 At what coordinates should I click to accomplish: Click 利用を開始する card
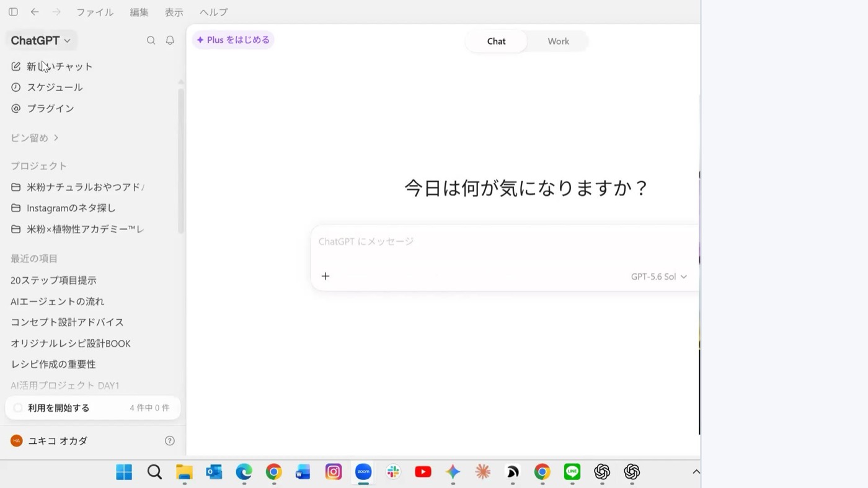pos(93,408)
